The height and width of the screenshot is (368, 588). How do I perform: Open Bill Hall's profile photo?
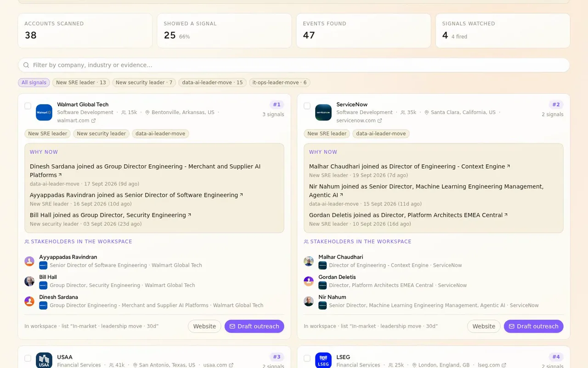pos(29,281)
